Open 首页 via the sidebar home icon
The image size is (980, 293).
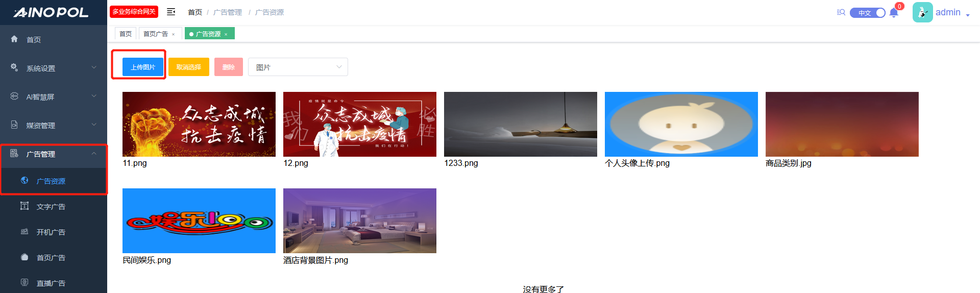coord(14,39)
